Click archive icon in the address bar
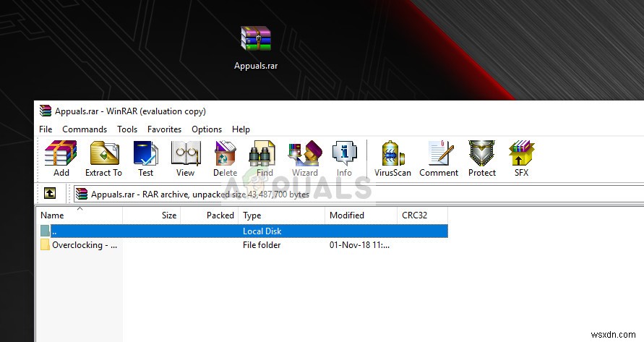The width and height of the screenshot is (644, 342). [x=82, y=194]
